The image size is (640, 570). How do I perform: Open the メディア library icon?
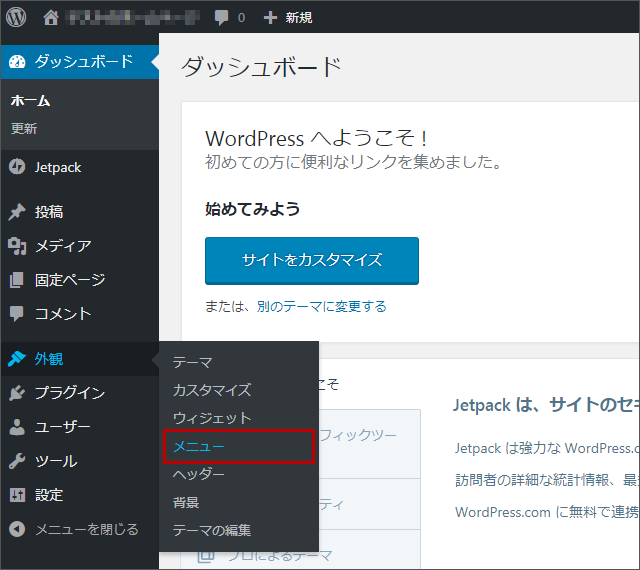click(x=17, y=246)
